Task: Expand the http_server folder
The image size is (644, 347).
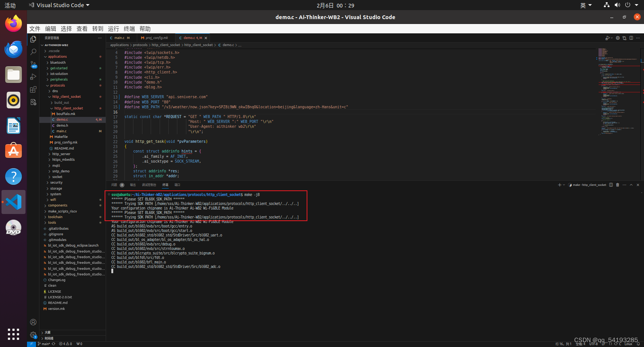Action: (x=72, y=154)
